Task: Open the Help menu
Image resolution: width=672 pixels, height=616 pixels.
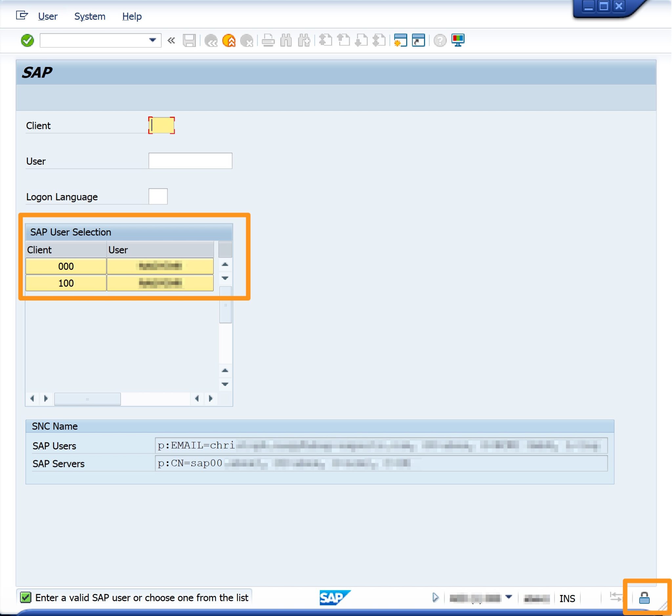Action: click(x=132, y=16)
